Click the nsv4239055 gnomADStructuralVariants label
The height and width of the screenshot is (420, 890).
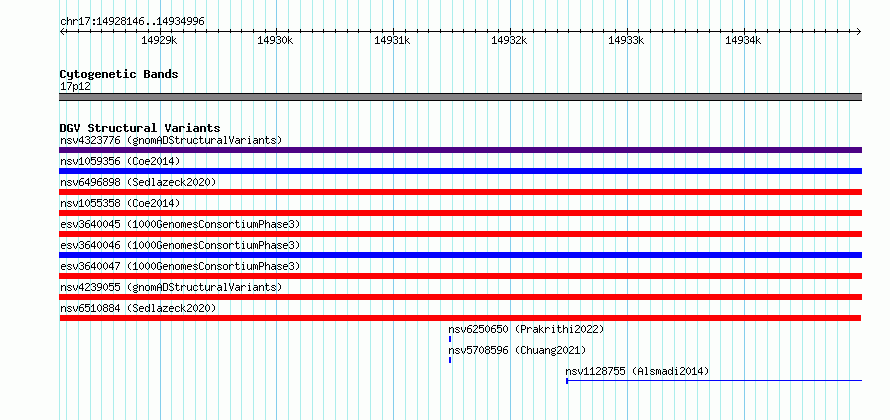click(x=171, y=287)
